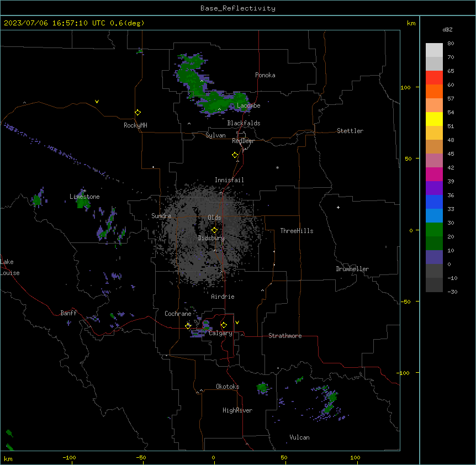
Task: Click the Base_Reflectivity title text
Action: 237,8
